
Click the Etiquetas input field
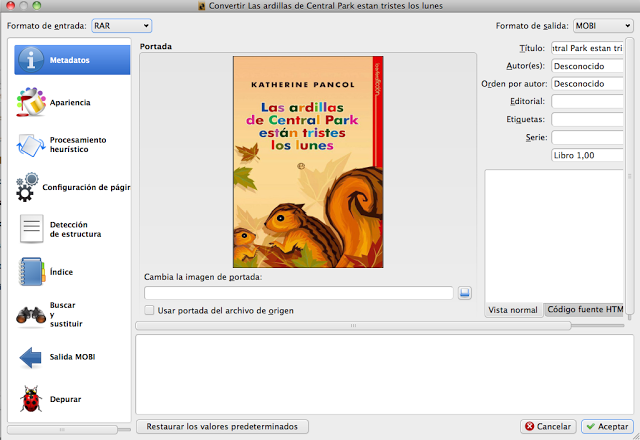(x=587, y=119)
